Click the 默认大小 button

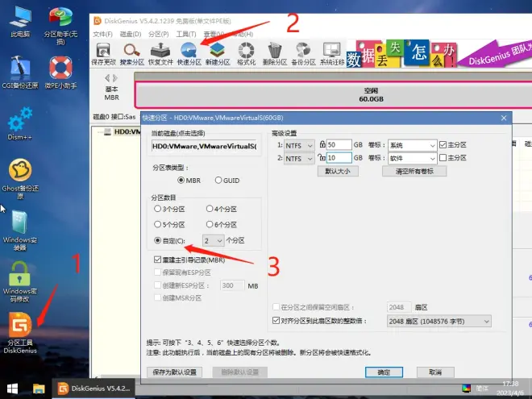[338, 171]
